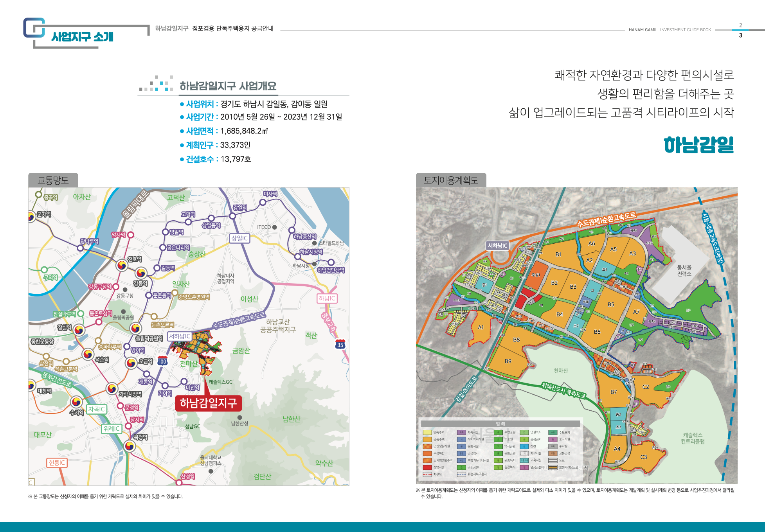The width and height of the screenshot is (765, 532).
Task: Click the 하남감일지구 사업개요 heading
Action: point(228,86)
